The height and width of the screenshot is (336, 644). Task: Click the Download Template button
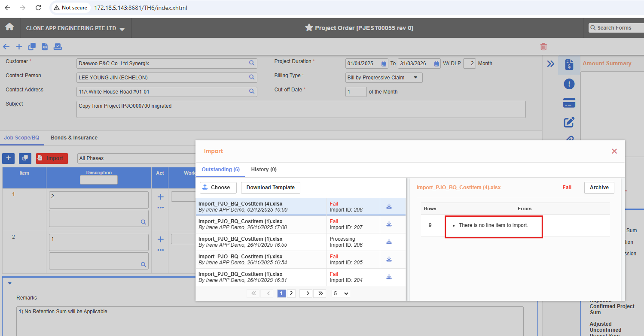(x=270, y=188)
